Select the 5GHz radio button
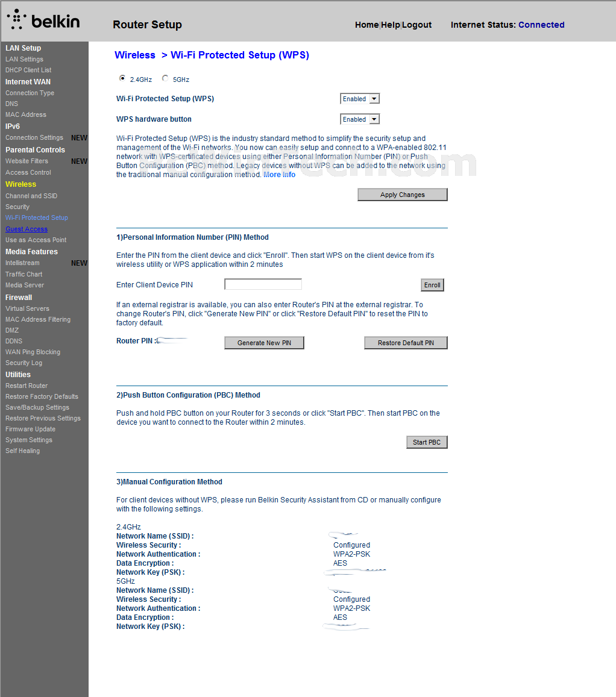 coord(165,78)
